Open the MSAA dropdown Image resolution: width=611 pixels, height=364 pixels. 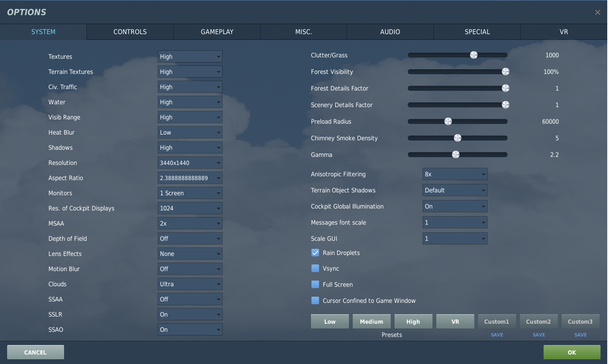tap(189, 223)
